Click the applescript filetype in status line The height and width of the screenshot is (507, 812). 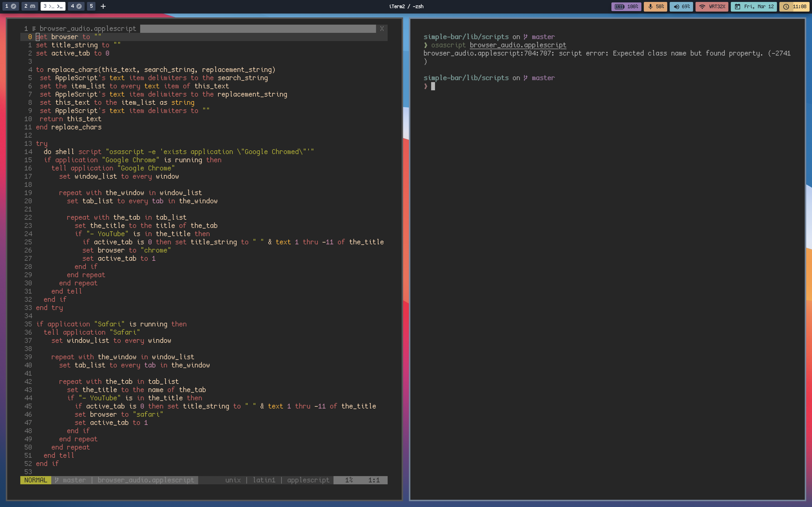308,480
